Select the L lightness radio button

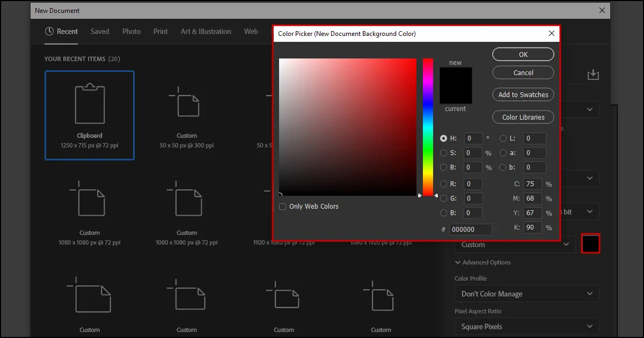point(503,138)
